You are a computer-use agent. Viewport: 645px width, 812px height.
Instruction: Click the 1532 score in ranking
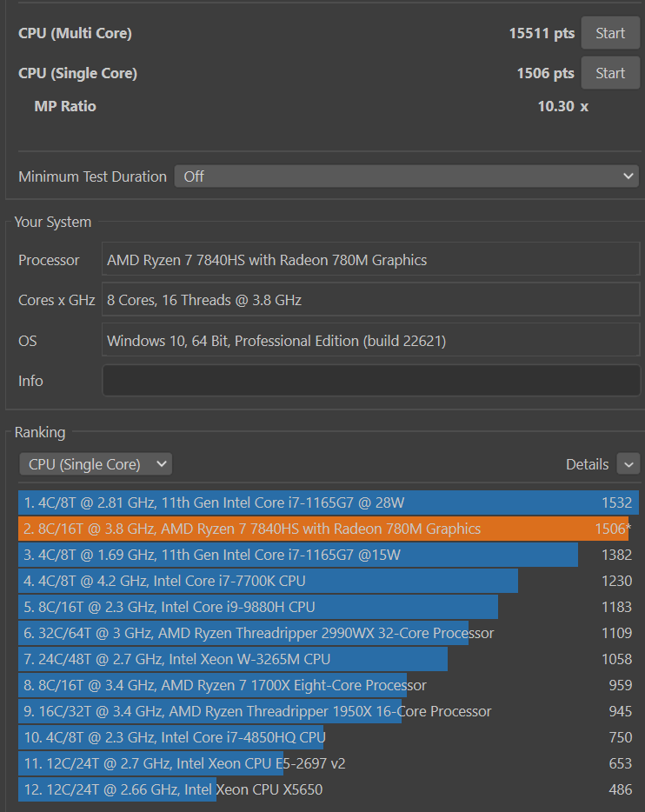click(616, 503)
